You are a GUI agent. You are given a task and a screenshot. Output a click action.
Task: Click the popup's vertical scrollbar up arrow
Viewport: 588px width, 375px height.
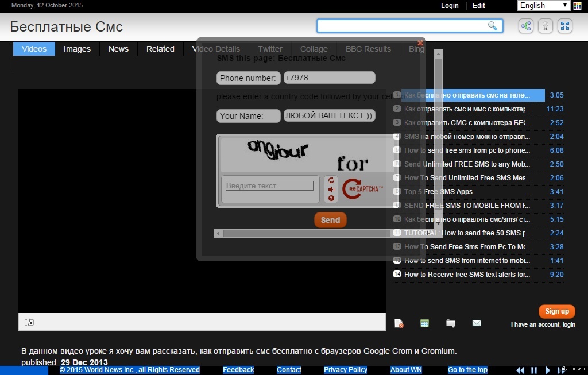[438, 54]
